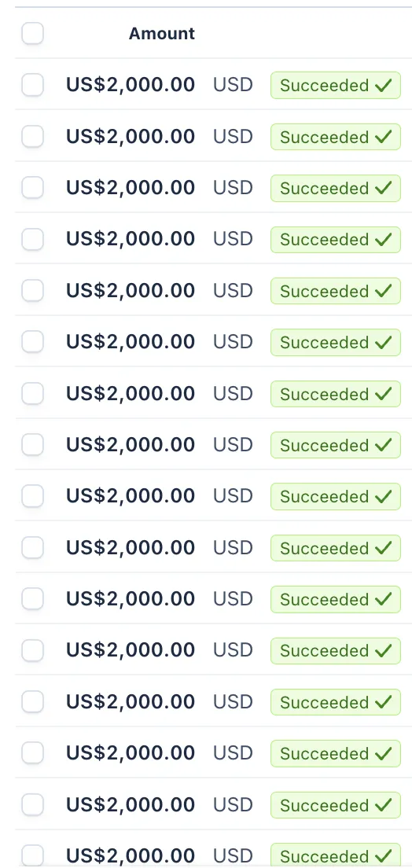The image size is (412, 868).
Task: Check the second payment row's checkbox
Action: pos(33,137)
